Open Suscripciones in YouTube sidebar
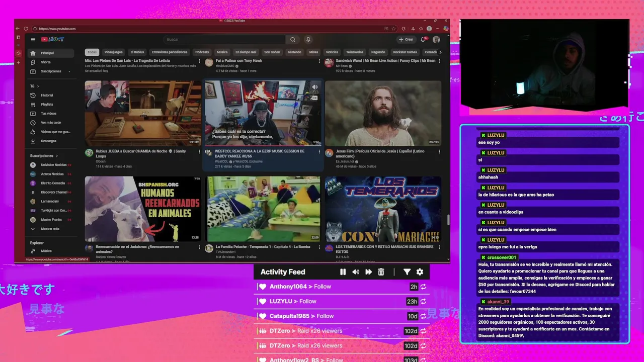The image size is (644, 362). (50, 71)
